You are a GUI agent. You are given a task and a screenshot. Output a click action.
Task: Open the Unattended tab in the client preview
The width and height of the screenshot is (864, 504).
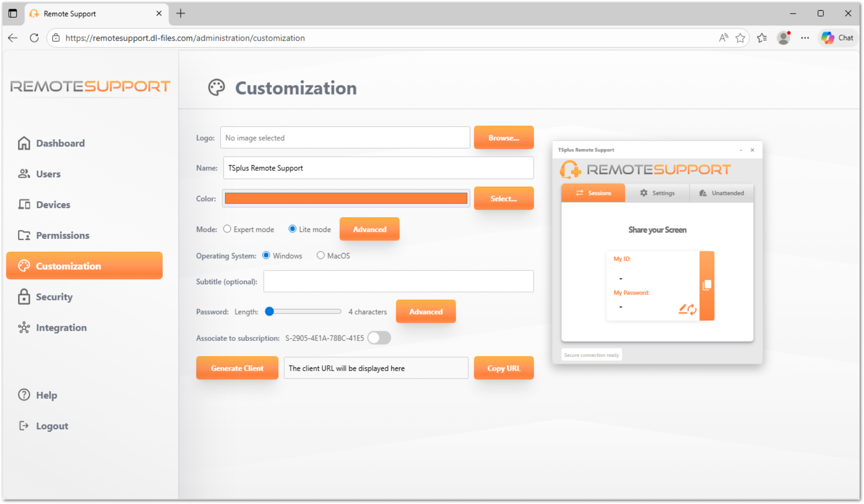coord(722,192)
